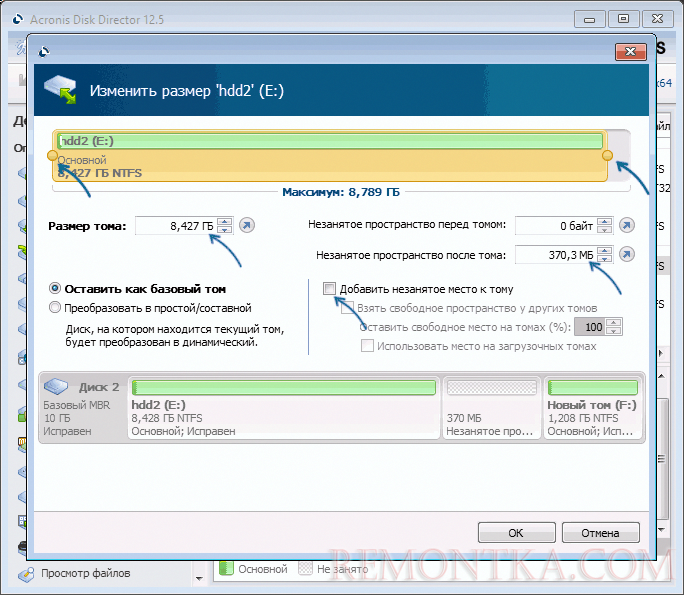Select 'Оставить как базовый том' radio option

(x=55, y=288)
